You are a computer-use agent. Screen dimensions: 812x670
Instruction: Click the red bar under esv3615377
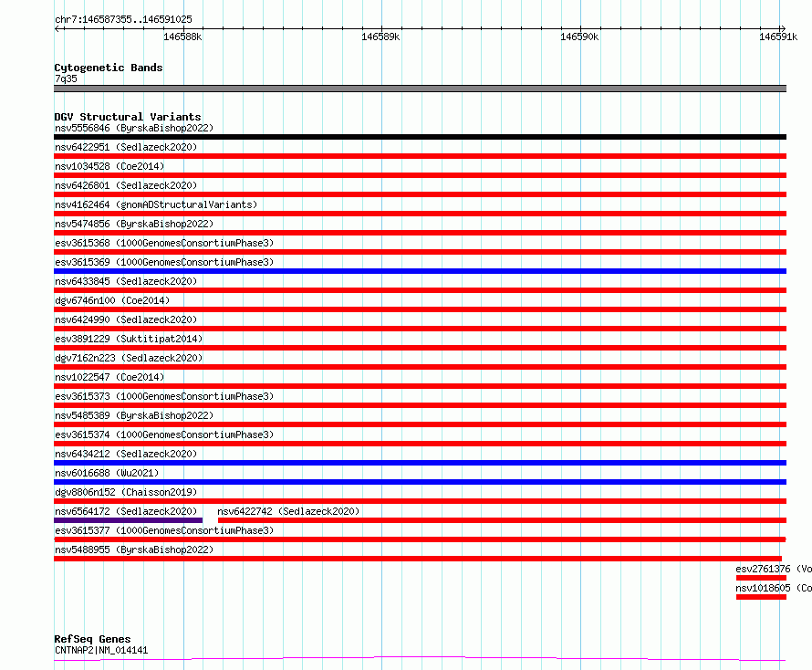(x=420, y=539)
